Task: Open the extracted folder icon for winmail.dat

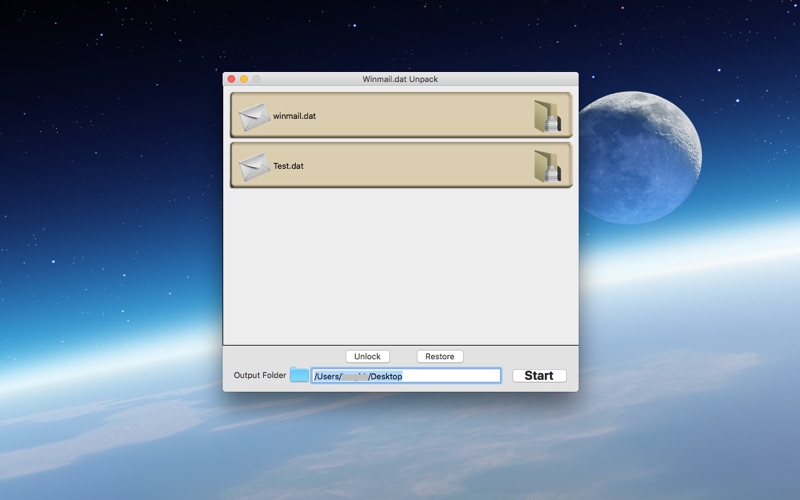Action: (548, 116)
